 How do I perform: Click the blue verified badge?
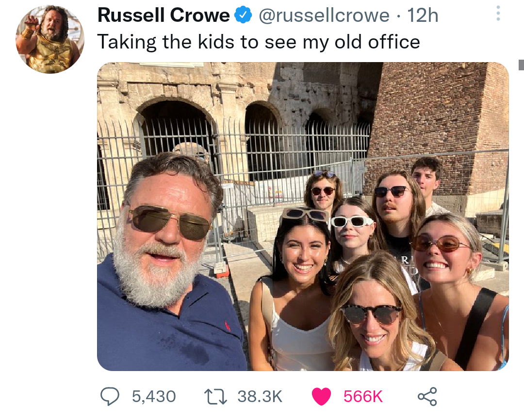(243, 15)
